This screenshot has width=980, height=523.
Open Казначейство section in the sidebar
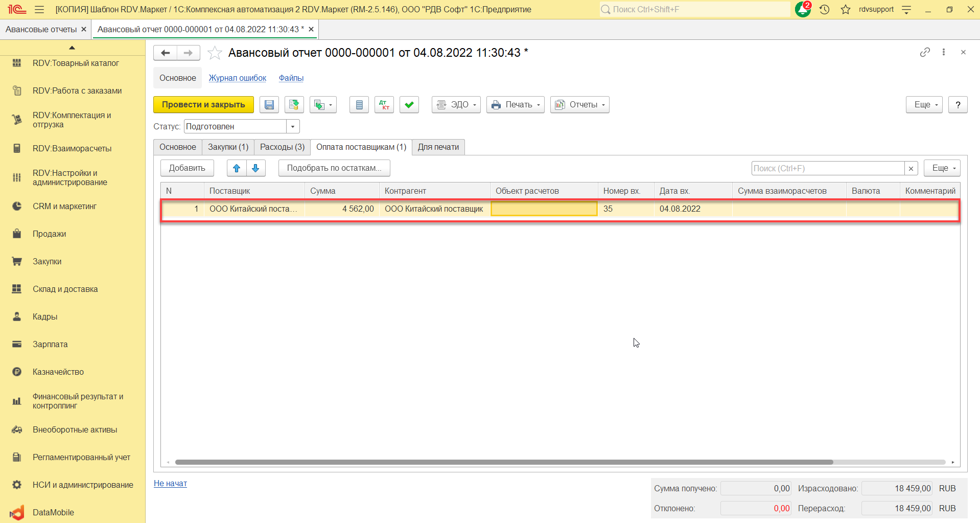(58, 372)
